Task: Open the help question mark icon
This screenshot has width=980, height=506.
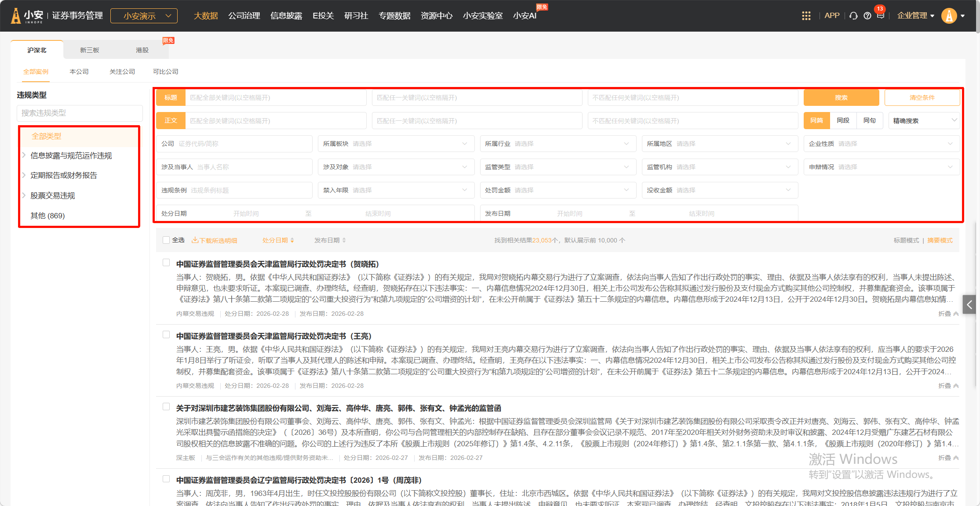Action: 867,16
